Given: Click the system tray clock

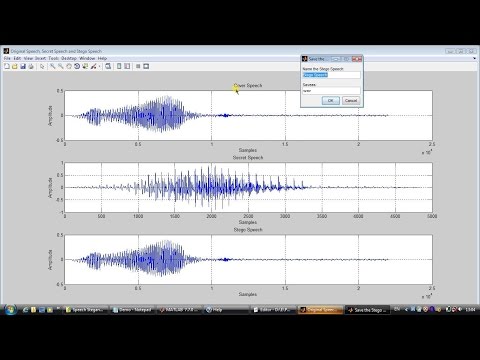Looking at the screenshot, I should 470,310.
